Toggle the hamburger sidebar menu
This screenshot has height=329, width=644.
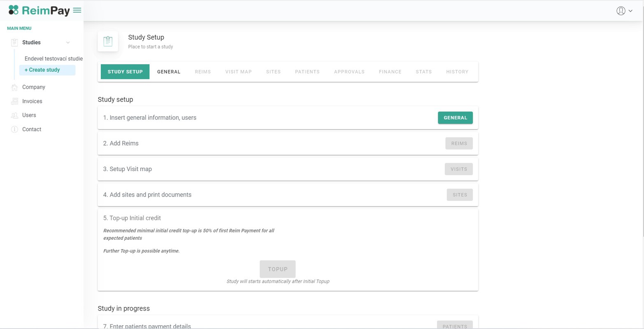(x=77, y=10)
